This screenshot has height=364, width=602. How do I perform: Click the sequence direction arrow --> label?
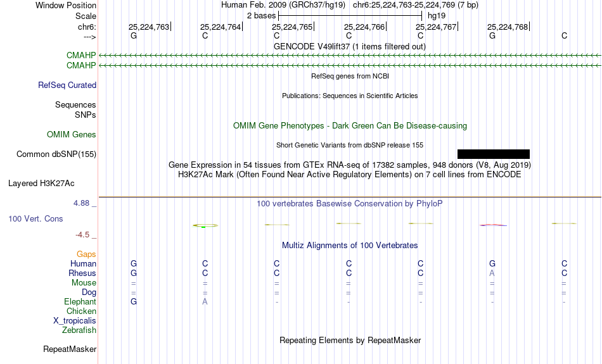[x=90, y=37]
